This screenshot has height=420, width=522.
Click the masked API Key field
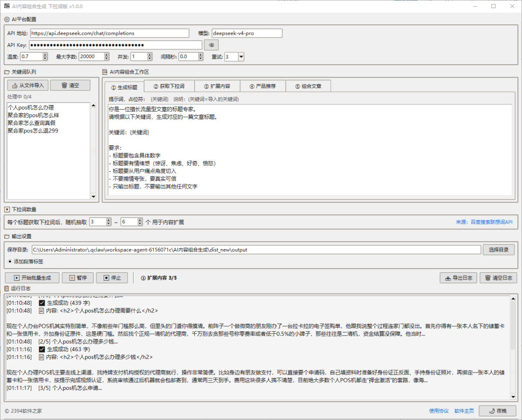(116, 45)
